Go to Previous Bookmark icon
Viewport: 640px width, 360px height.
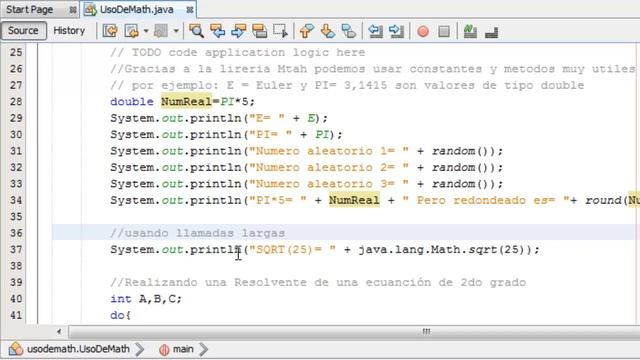[x=307, y=31]
